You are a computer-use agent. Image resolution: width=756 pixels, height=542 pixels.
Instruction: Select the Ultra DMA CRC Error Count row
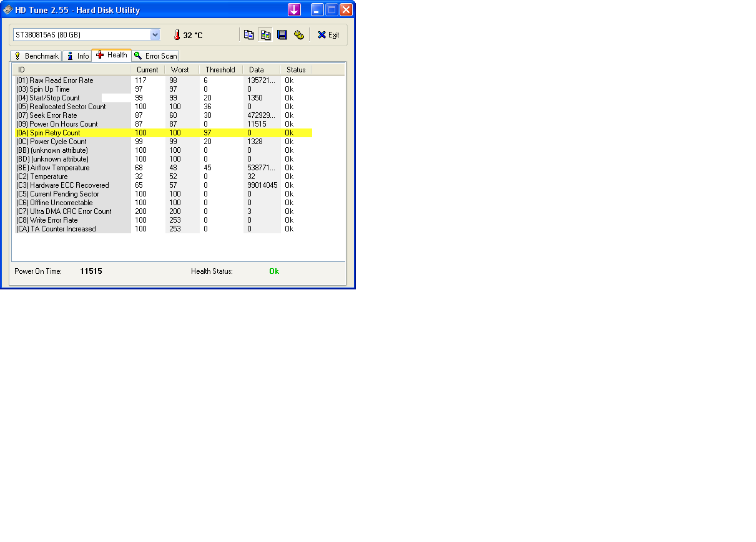click(163, 211)
